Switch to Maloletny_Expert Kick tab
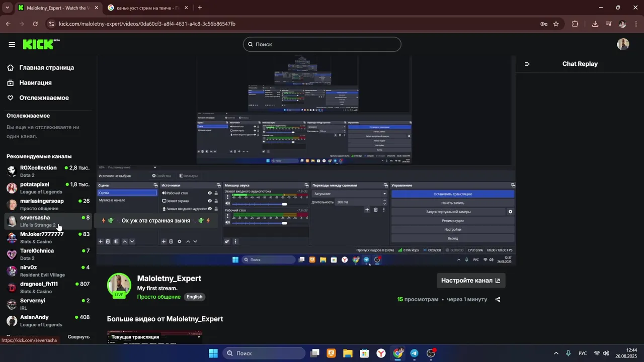The width and height of the screenshot is (644, 362). 58,8
